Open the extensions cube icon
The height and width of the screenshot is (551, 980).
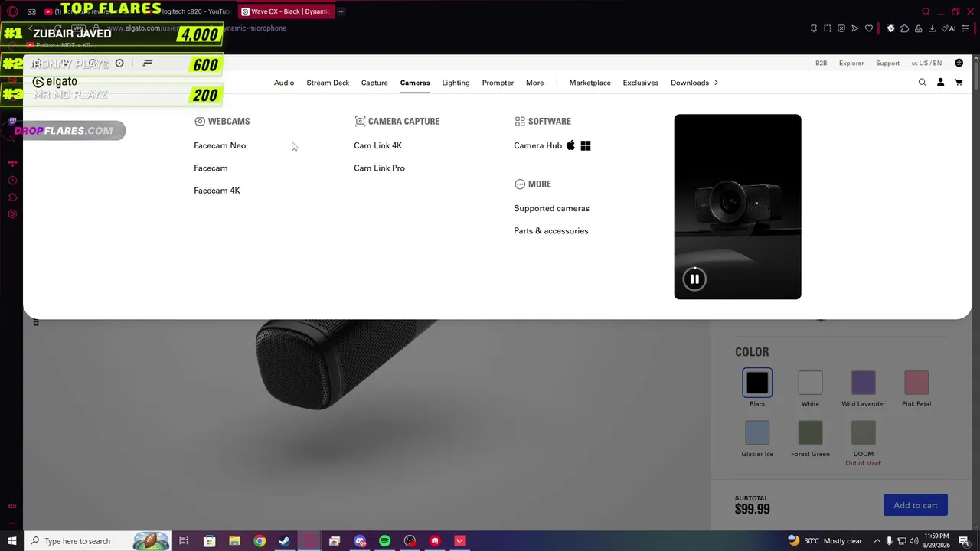[904, 28]
